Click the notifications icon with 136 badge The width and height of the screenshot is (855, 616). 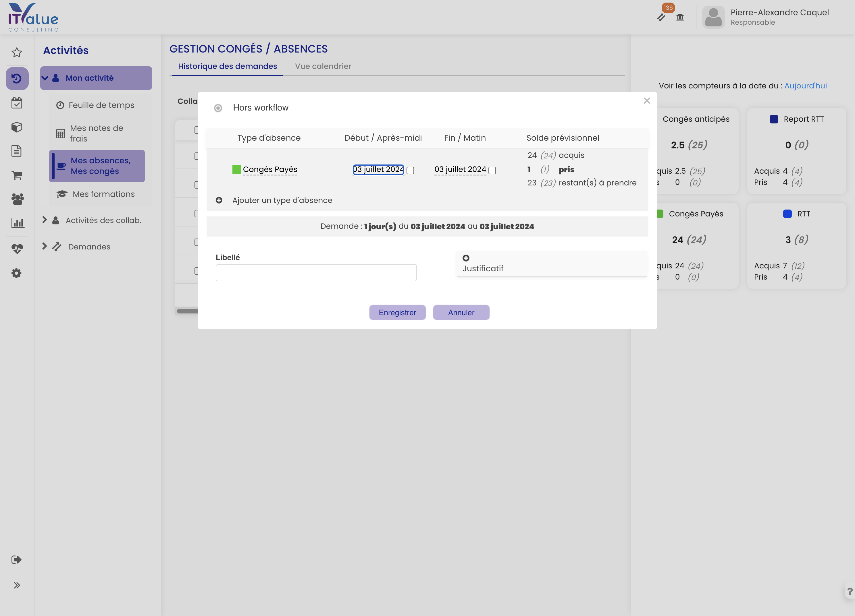pyautogui.click(x=661, y=17)
